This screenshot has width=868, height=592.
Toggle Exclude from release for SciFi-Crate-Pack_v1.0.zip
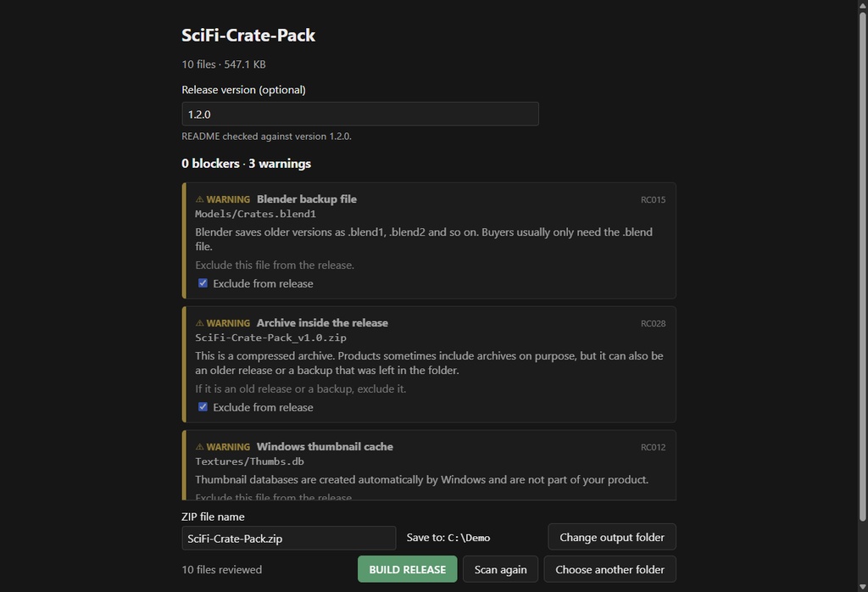(203, 407)
